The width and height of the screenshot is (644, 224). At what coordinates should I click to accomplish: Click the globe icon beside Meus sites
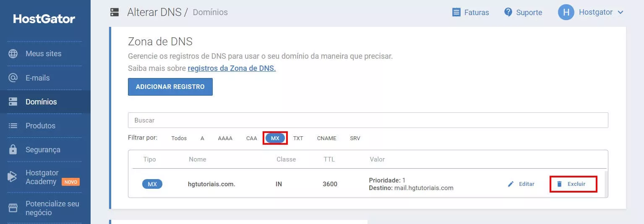tap(13, 54)
